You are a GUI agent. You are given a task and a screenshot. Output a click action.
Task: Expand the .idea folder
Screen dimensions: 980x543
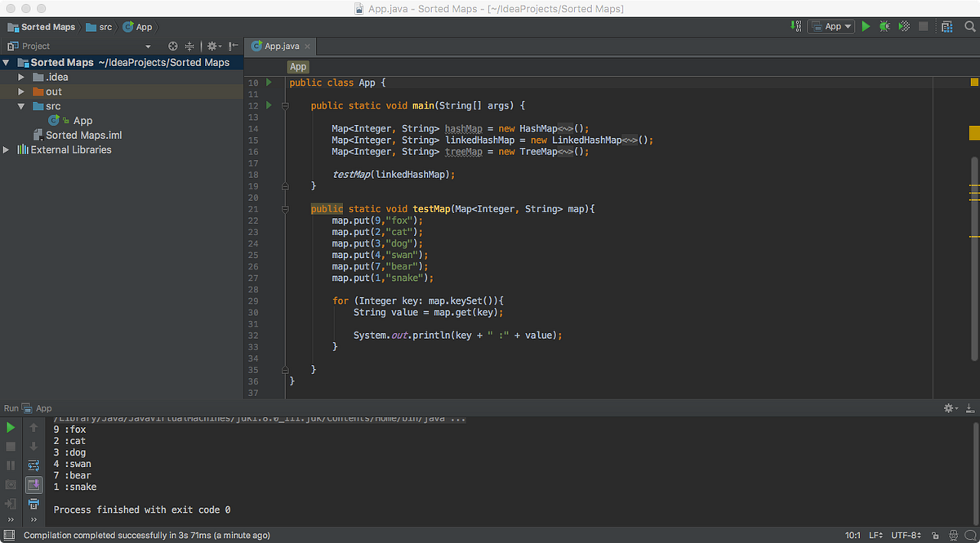[x=22, y=77]
